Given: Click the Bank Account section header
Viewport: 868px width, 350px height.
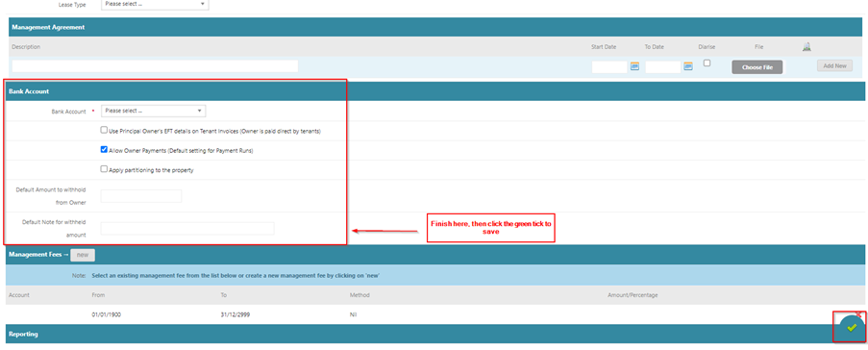Looking at the screenshot, I should 434,91.
